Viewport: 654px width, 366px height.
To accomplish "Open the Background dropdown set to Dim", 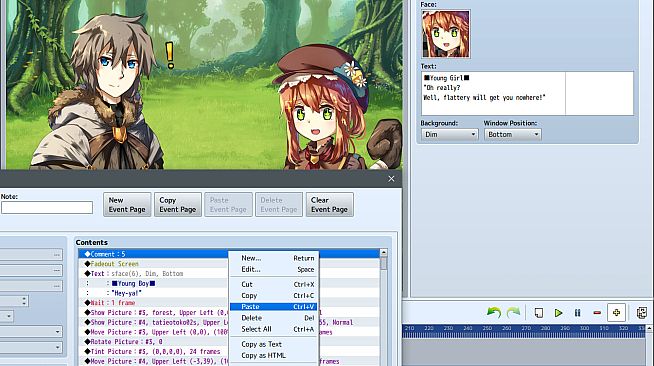I will [x=449, y=134].
